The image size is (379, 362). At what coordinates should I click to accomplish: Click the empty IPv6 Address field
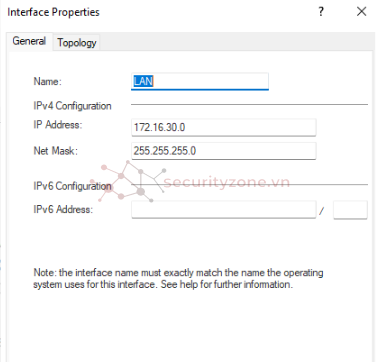tap(223, 210)
